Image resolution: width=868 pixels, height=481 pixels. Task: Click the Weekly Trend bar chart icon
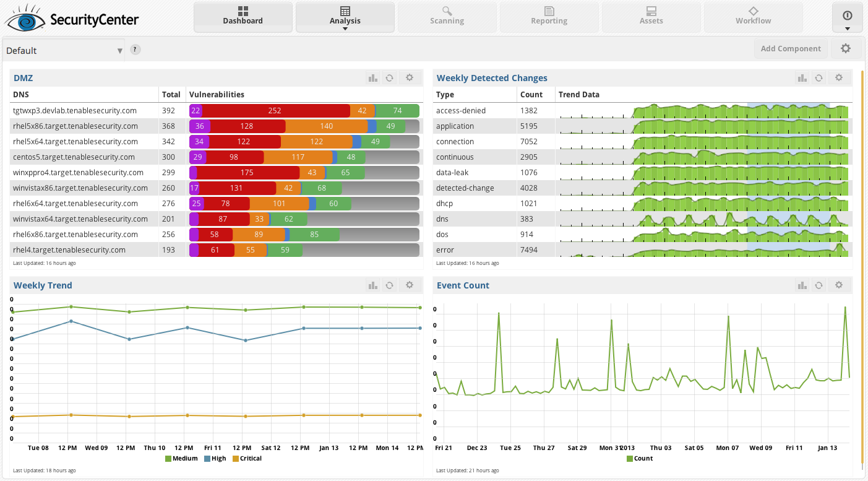[372, 285]
